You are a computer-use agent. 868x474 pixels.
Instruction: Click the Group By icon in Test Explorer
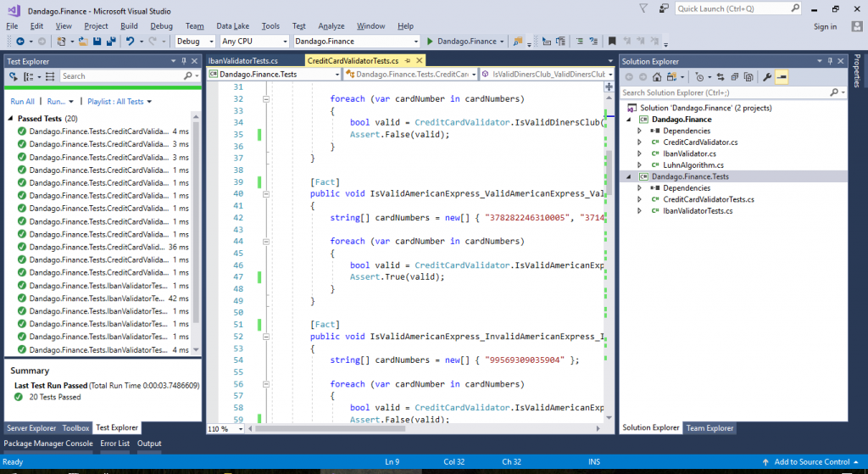(x=29, y=76)
